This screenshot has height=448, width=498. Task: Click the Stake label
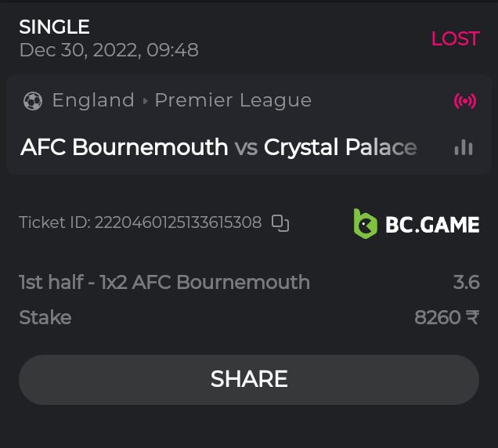45,317
